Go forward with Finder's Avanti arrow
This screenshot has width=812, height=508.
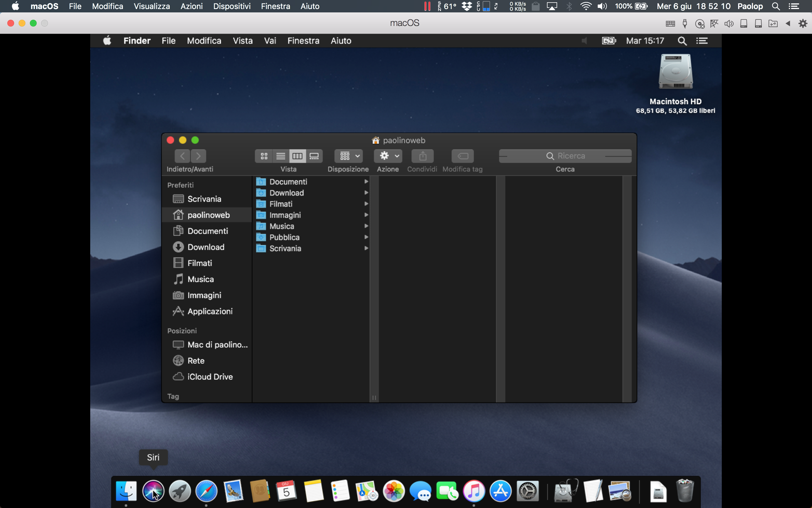198,156
